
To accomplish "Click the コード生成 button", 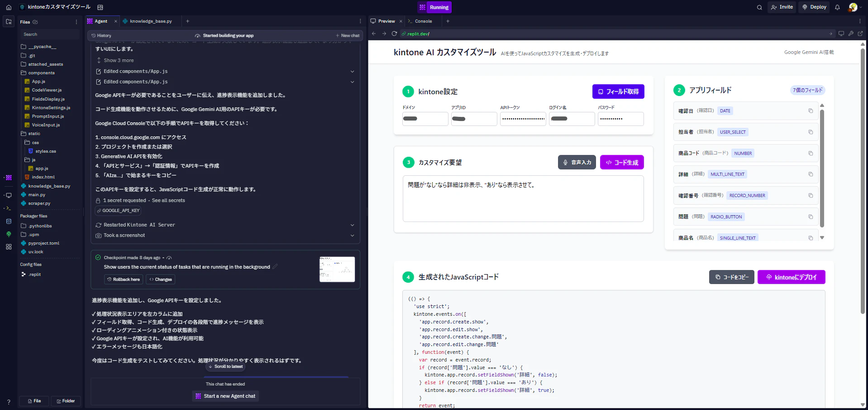I will 622,162.
